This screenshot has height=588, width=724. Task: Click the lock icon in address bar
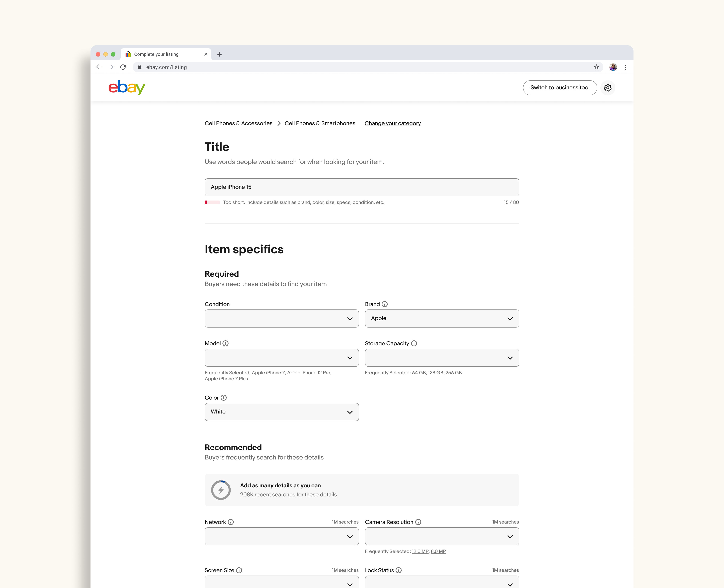139,67
